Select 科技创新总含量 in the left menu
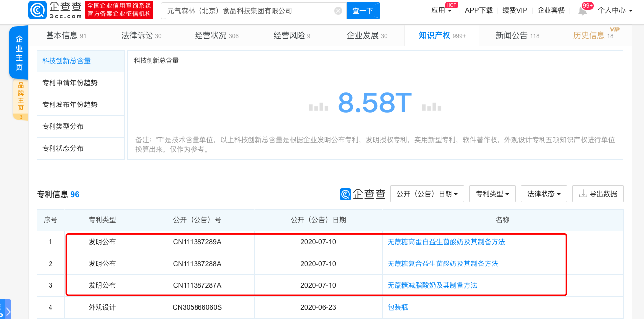Screen dimensions: 644x319 pos(81,61)
